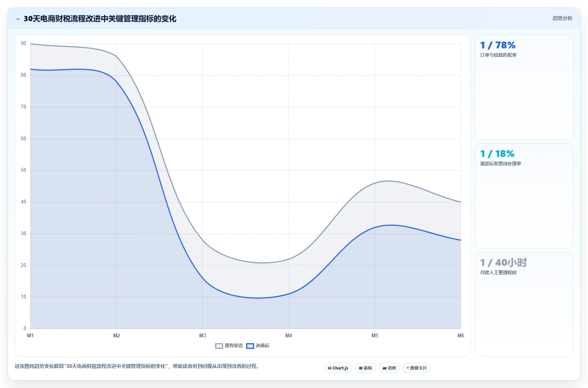This screenshot has height=388, width=588.
Task: Click the 90 y-axis tick label
Action: tap(23, 43)
